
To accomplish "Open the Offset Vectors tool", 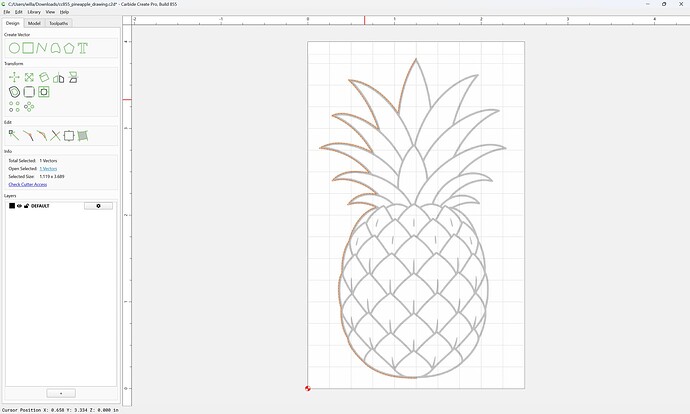I will tap(14, 92).
